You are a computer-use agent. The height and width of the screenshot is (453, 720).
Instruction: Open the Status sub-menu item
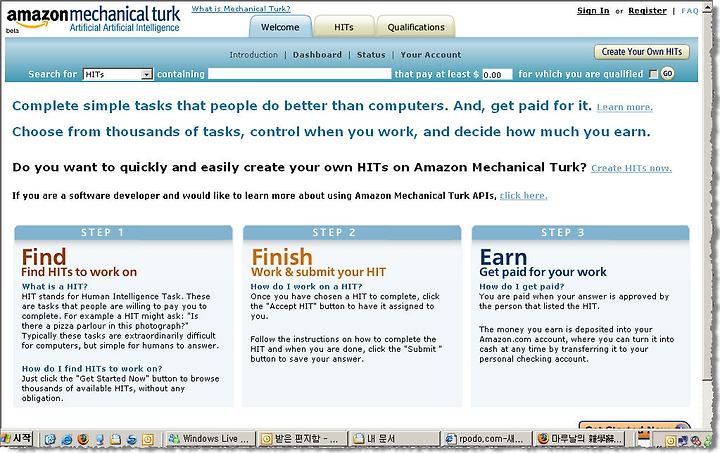[x=371, y=55]
